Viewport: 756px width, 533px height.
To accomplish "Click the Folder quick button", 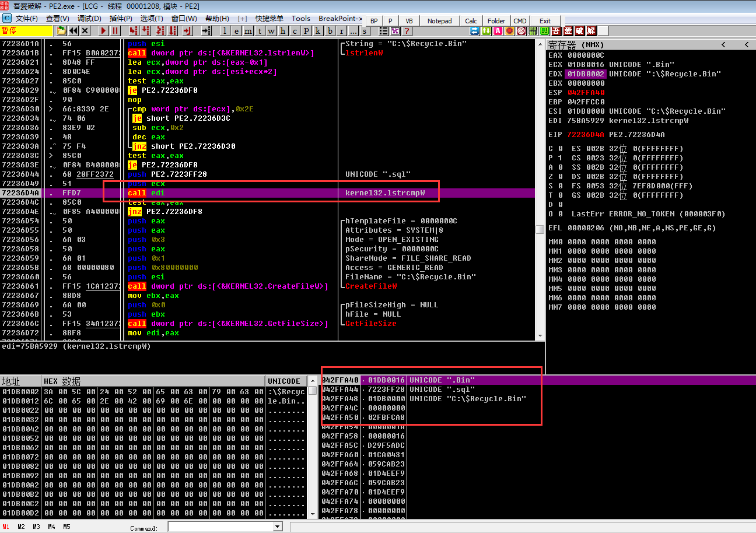I will [496, 21].
